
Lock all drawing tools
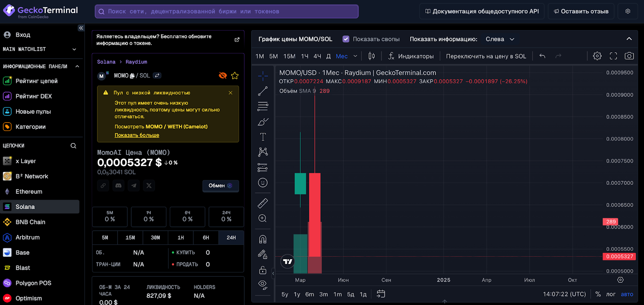[263, 270]
